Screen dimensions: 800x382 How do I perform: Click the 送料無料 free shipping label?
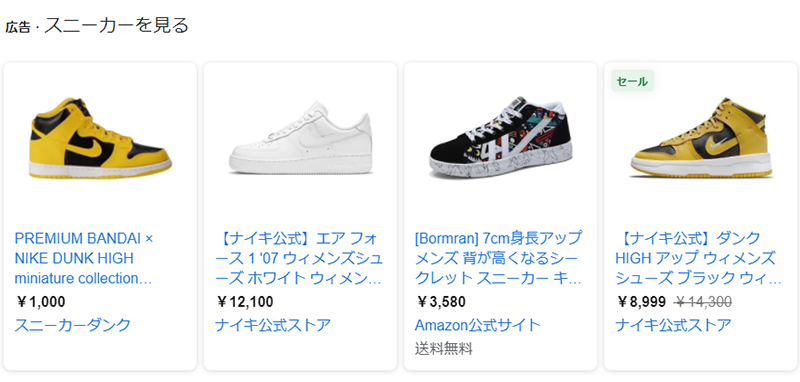(x=444, y=349)
